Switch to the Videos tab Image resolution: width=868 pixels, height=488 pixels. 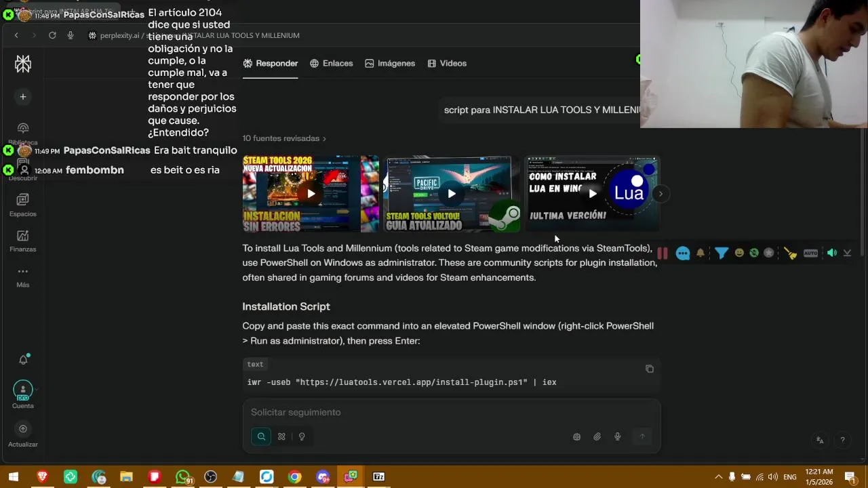(x=447, y=63)
